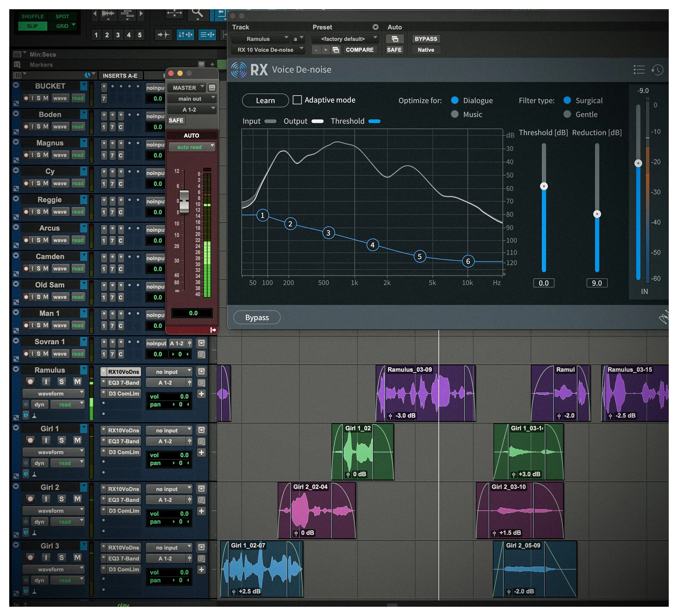Open Preset menu circular arrow
The width and height of the screenshot is (678, 616).
coord(375,27)
